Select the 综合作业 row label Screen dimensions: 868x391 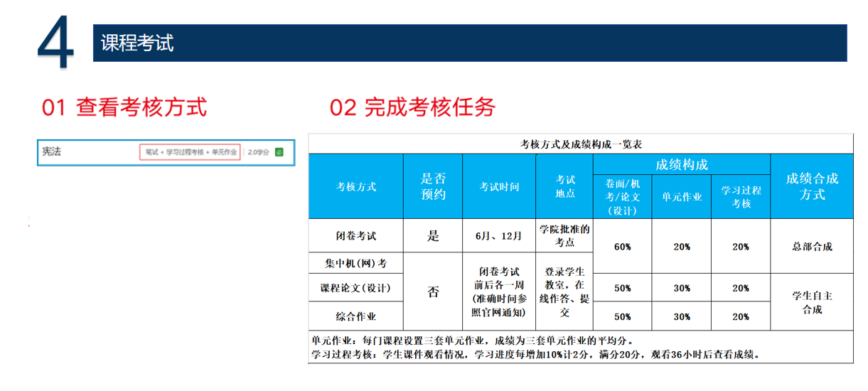[x=355, y=316]
